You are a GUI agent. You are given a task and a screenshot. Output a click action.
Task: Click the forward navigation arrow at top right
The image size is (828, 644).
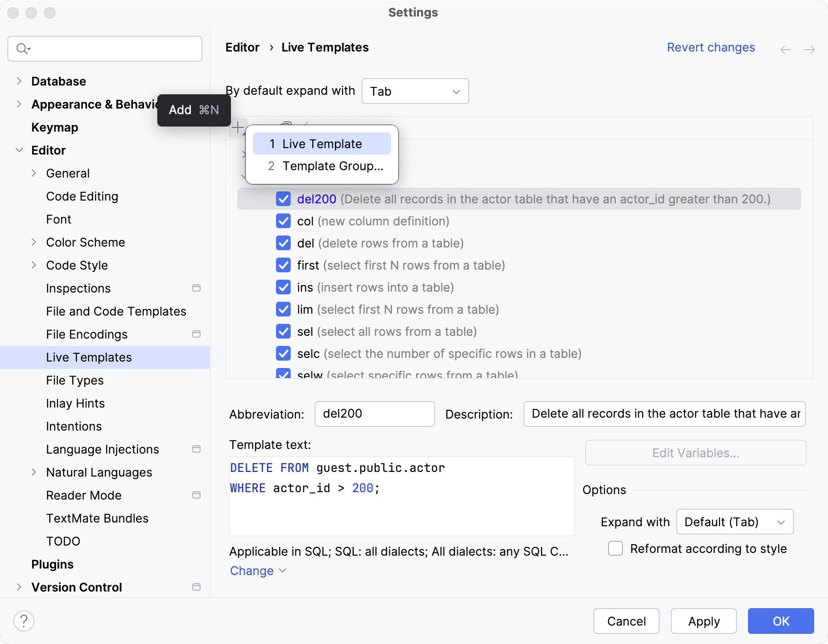click(810, 49)
